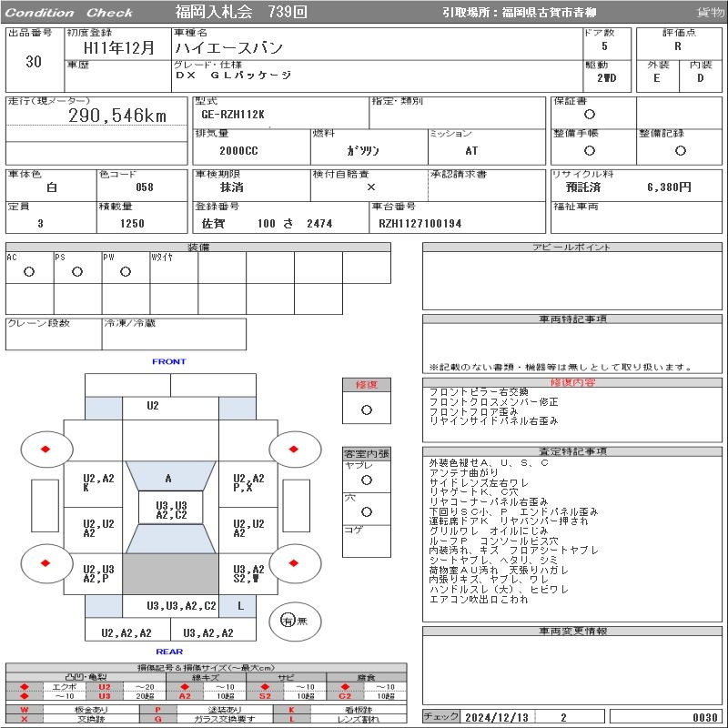The image size is (728, 728).
Task: Select the 修復 repair history circle
Action: click(x=367, y=409)
